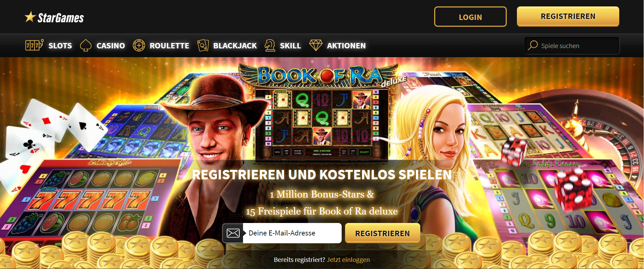This screenshot has width=644, height=269.
Task: Click the diamond Aktionen icon
Action: (x=316, y=45)
